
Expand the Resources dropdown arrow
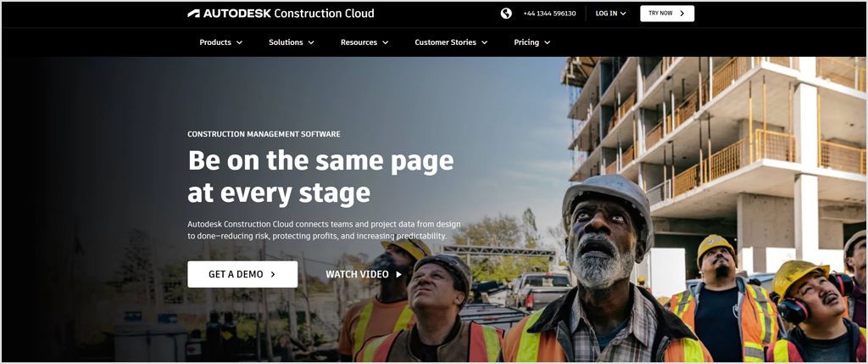386,42
